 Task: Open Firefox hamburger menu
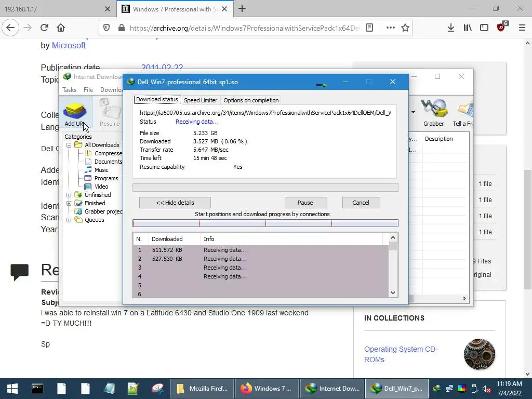(x=522, y=28)
